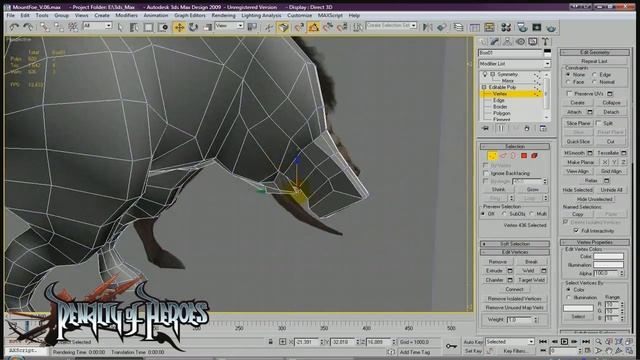Viewport: 640px width, 360px height.
Task: Click the Pin Stack icon below modifier stack
Action: (485, 128)
